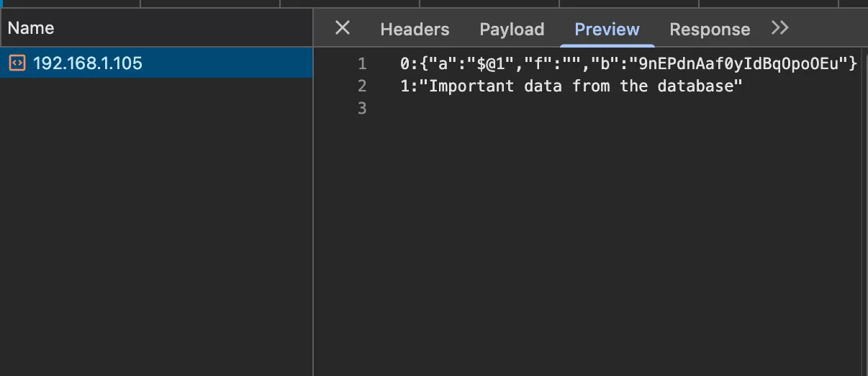Click the word "database" in the preview

point(698,86)
